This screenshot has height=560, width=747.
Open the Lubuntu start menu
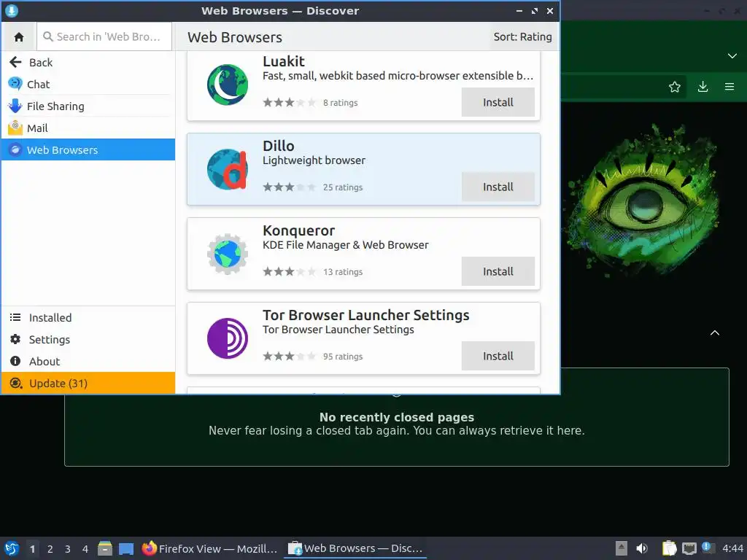[x=12, y=548]
